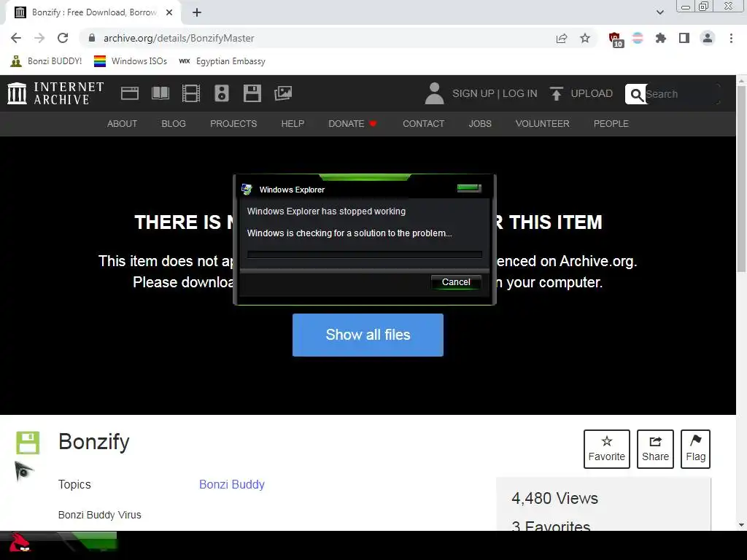Expand the tab search chevron
The height and width of the screenshot is (560, 747).
click(x=659, y=12)
